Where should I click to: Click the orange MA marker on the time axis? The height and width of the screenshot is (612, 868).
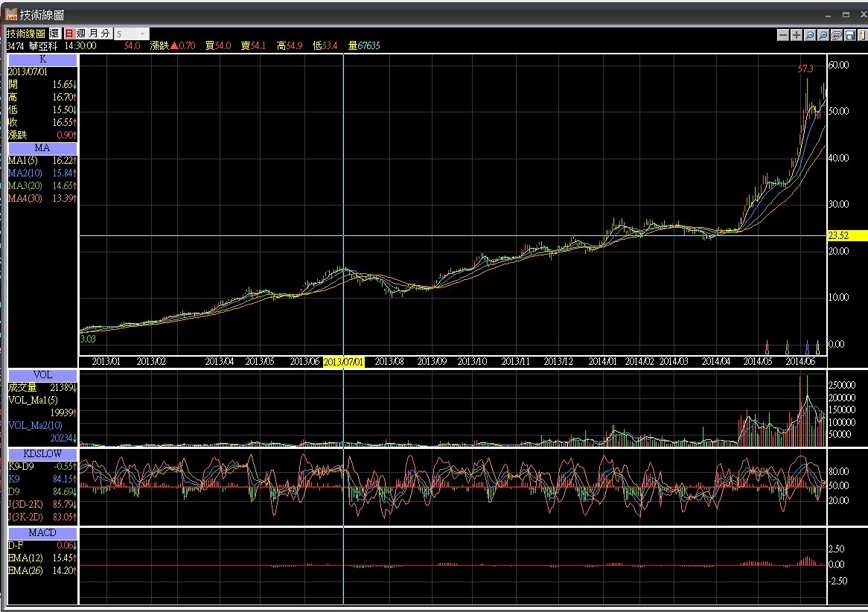point(767,348)
